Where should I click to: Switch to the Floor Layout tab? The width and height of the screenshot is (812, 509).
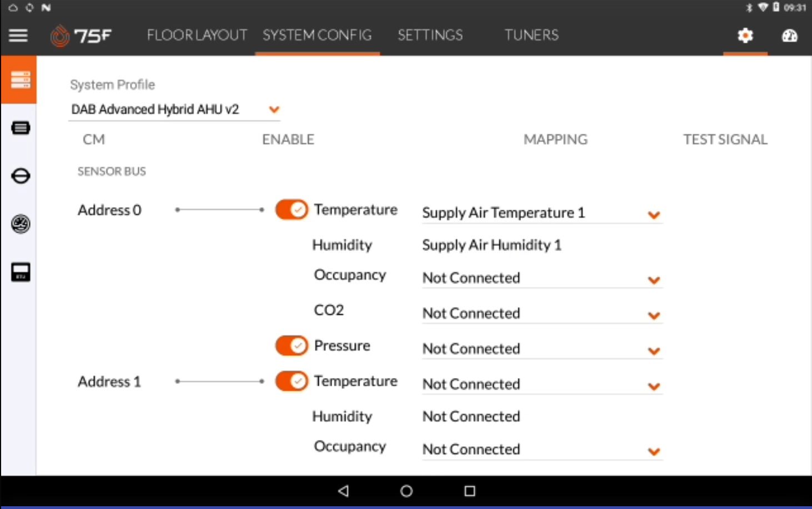(x=197, y=36)
